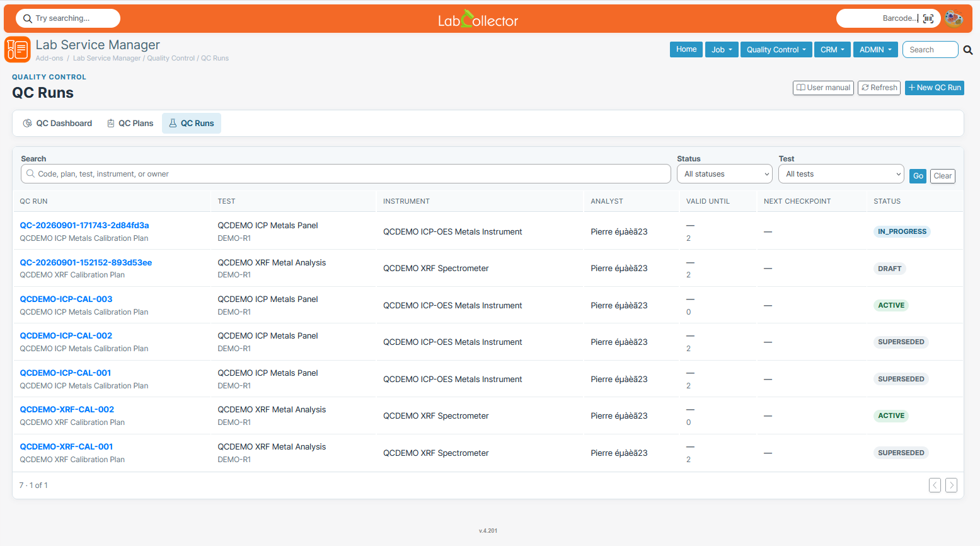This screenshot has height=546, width=980.
Task: Click the IN_PROGRESS status badge
Action: coord(902,231)
